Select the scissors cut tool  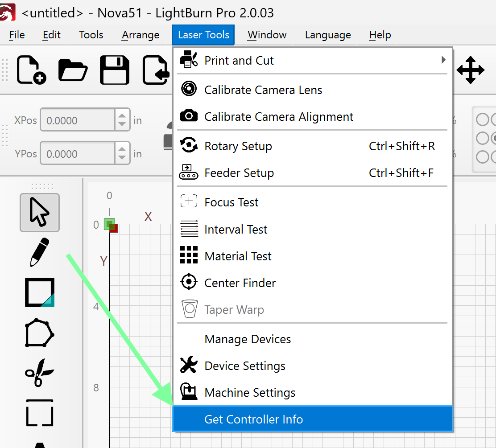point(40,373)
